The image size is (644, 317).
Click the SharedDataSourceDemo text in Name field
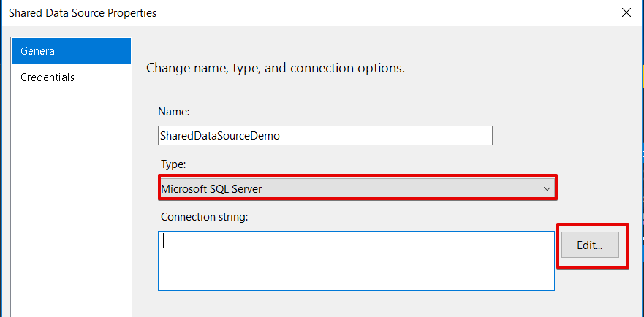219,135
